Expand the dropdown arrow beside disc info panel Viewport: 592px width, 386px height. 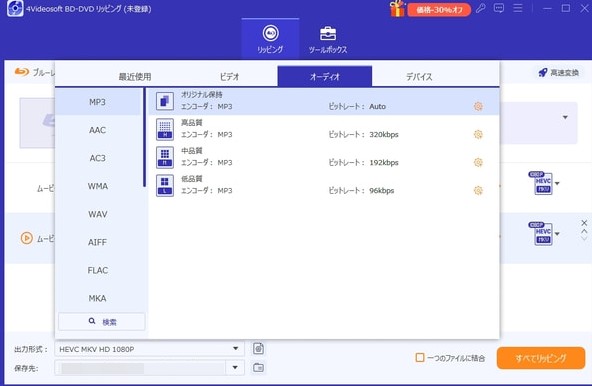coord(565,117)
